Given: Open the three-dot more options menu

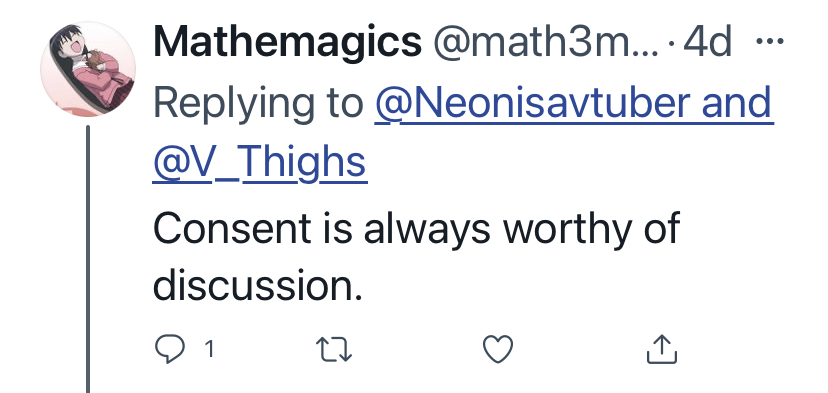Looking at the screenshot, I should coord(770,40).
